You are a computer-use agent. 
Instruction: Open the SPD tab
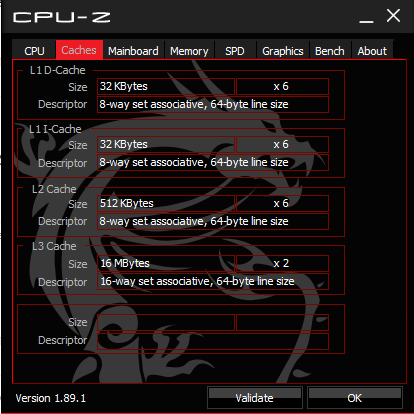pyautogui.click(x=235, y=51)
